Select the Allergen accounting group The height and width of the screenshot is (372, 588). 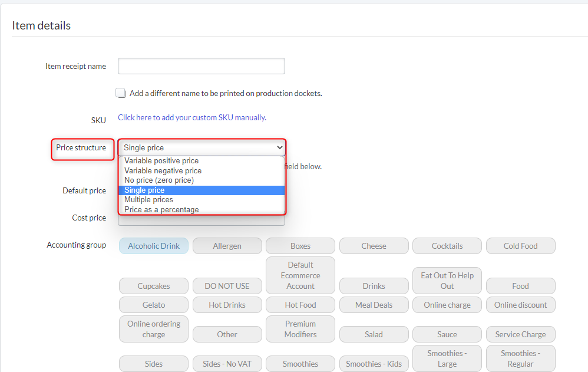227,246
